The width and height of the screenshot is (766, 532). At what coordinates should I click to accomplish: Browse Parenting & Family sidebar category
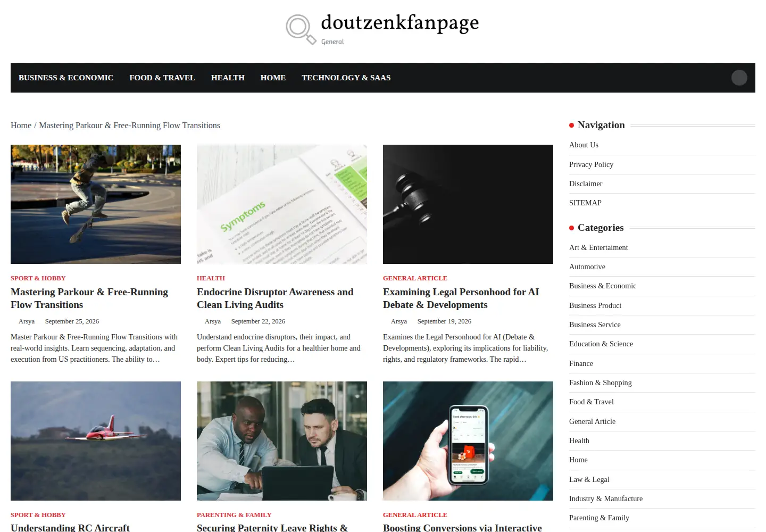[x=599, y=518]
